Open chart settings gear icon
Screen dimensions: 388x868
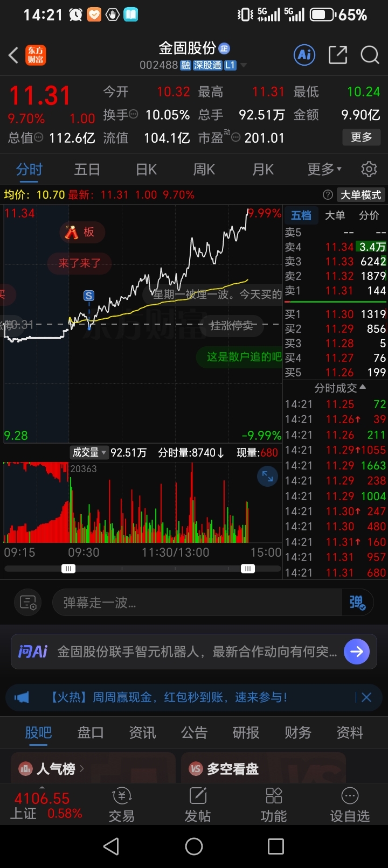coord(369,169)
